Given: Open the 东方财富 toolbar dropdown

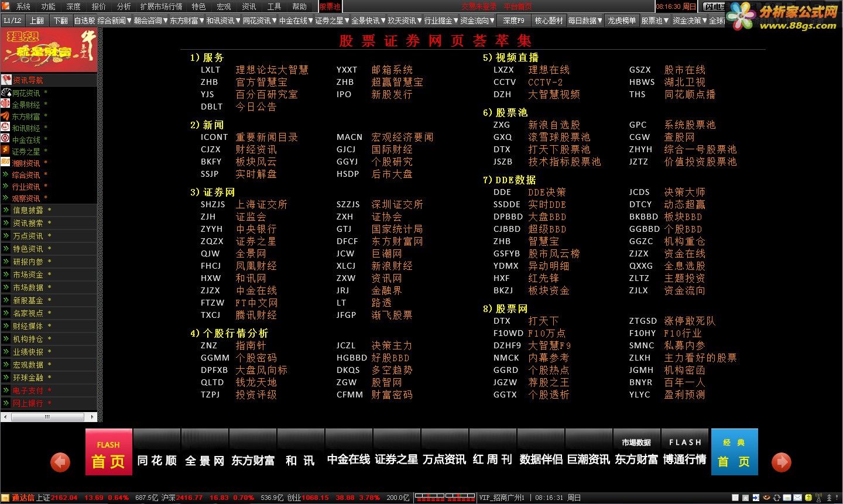Looking at the screenshot, I should pos(187,20).
